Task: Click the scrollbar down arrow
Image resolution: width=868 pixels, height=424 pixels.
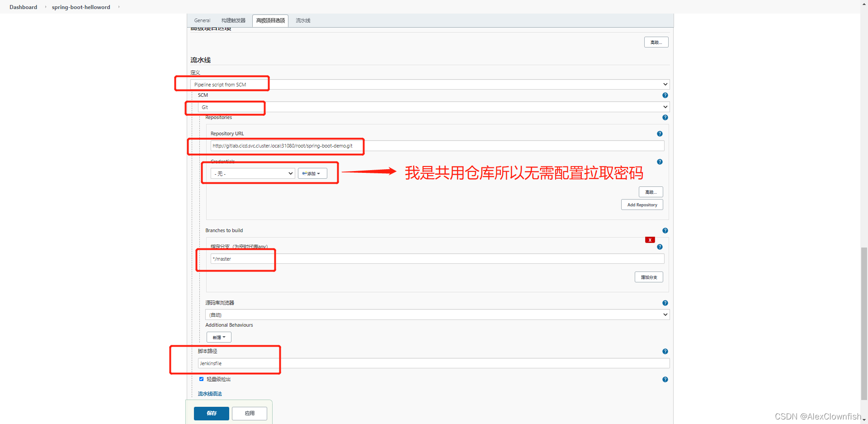Action: tap(864, 420)
